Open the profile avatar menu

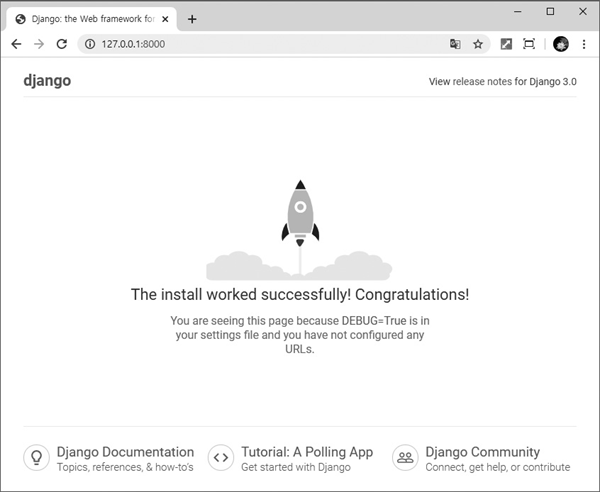pyautogui.click(x=561, y=44)
